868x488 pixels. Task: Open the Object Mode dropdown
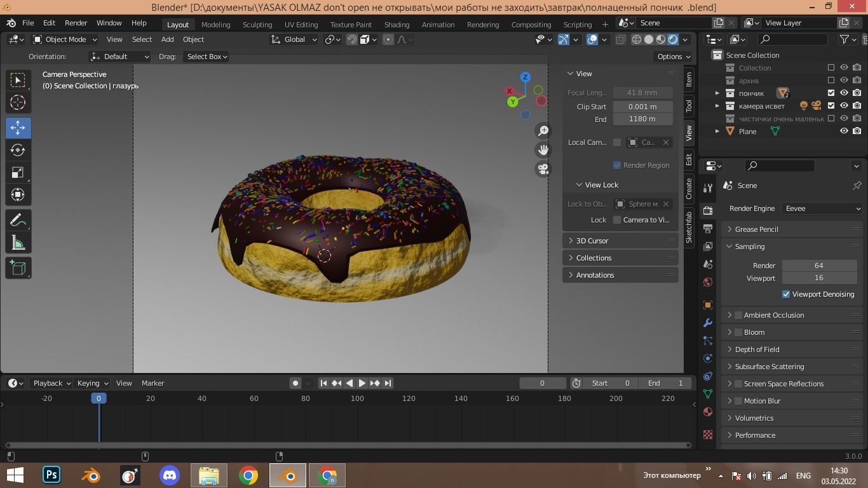(x=64, y=39)
